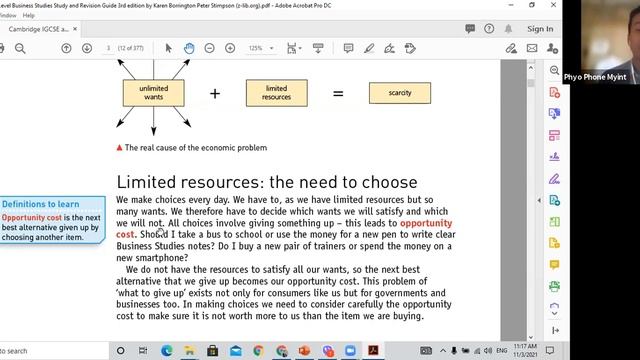
Task: Click the red 'opportunity cost' term in paragraph
Action: click(x=426, y=223)
